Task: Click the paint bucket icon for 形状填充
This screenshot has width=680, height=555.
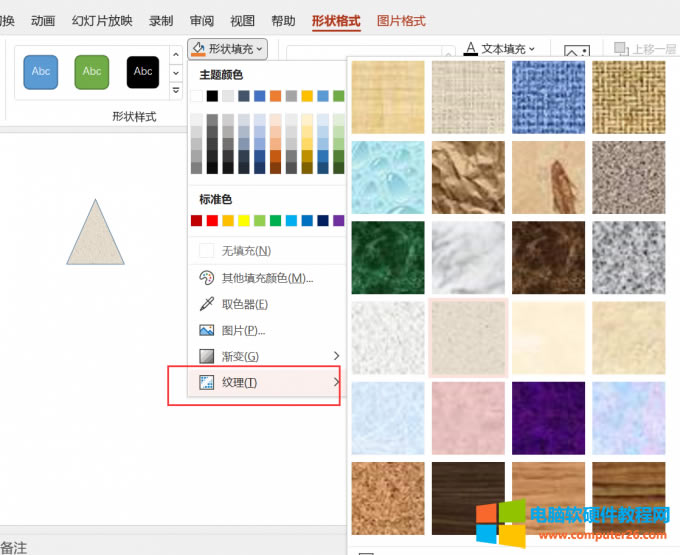Action: [198, 48]
